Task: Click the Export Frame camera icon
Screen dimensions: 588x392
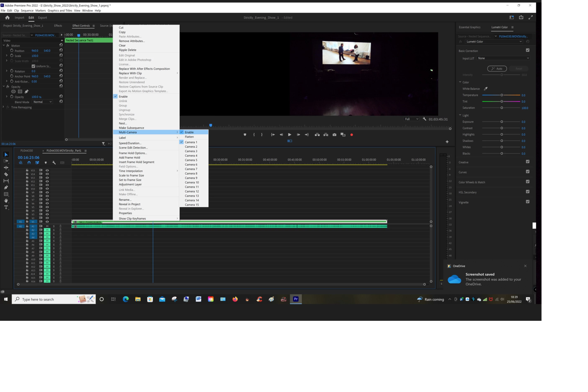Action: coord(334,135)
